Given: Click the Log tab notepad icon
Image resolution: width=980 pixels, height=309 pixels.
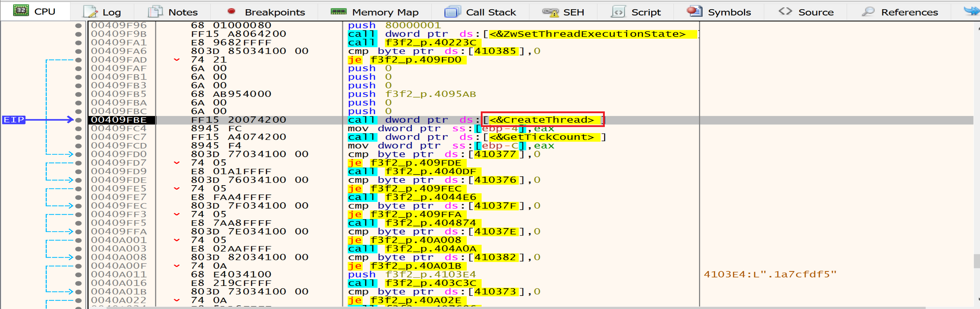Looking at the screenshot, I should click(91, 12).
